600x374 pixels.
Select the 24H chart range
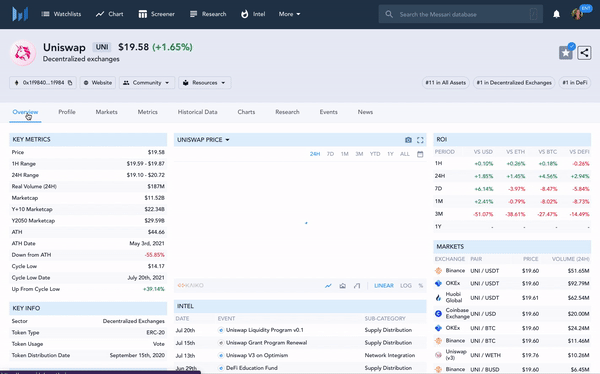pyautogui.click(x=315, y=154)
